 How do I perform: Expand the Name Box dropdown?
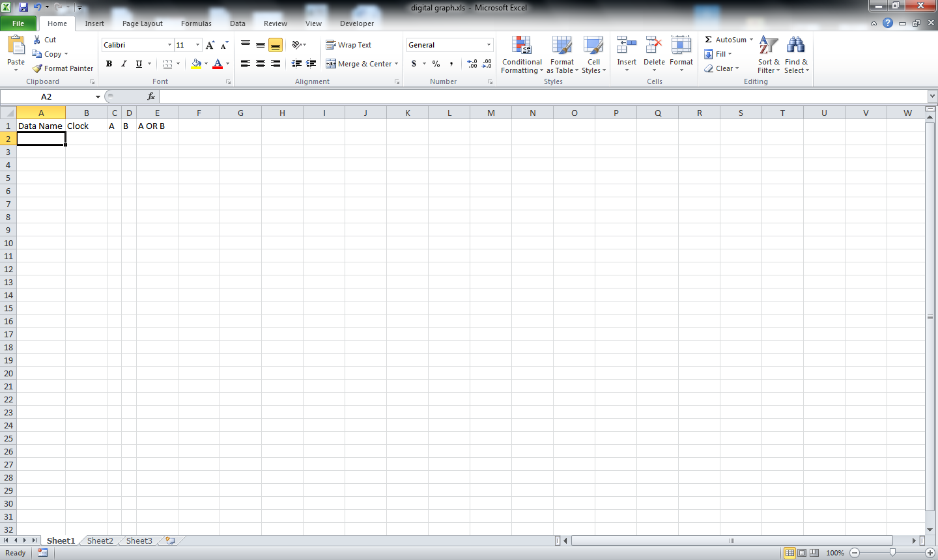tap(98, 96)
